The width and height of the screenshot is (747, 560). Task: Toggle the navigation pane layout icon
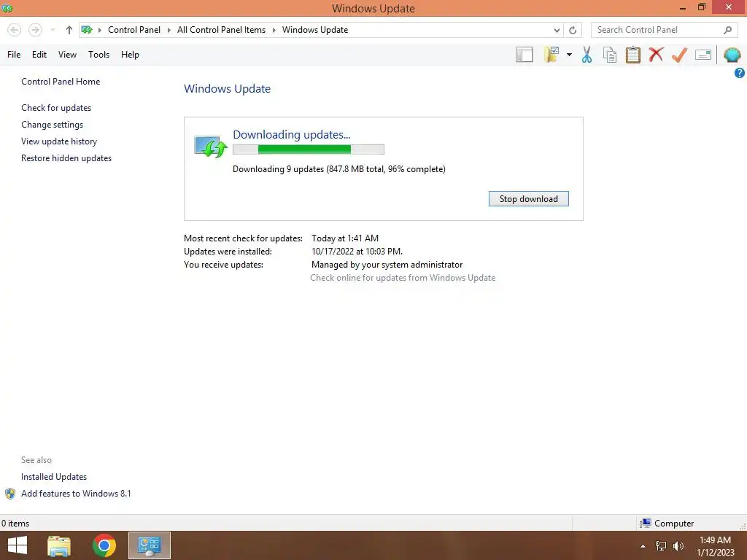coord(524,55)
